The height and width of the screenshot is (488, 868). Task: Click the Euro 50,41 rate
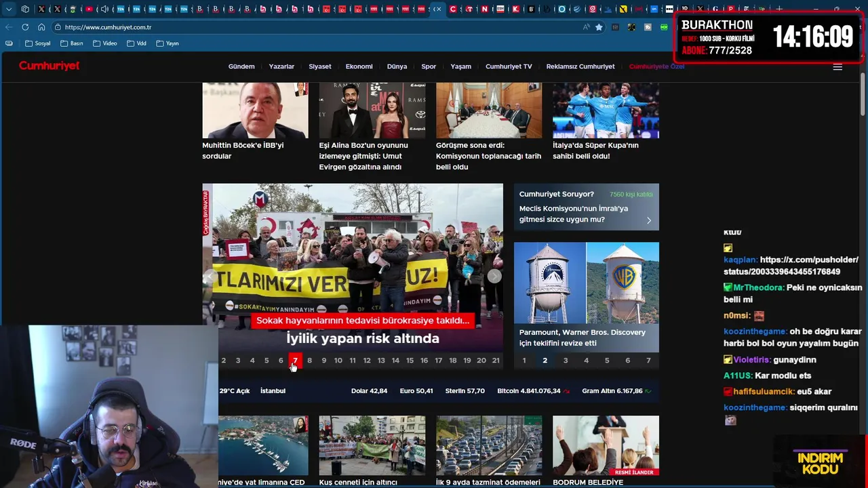click(x=416, y=391)
